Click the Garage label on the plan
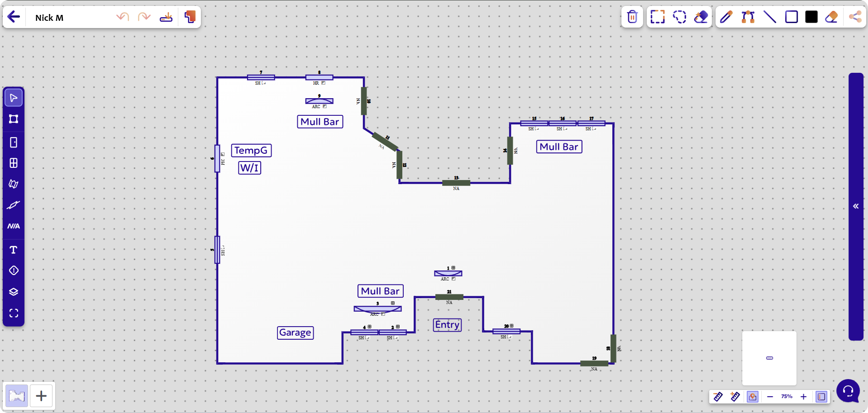The width and height of the screenshot is (868, 413). (295, 332)
